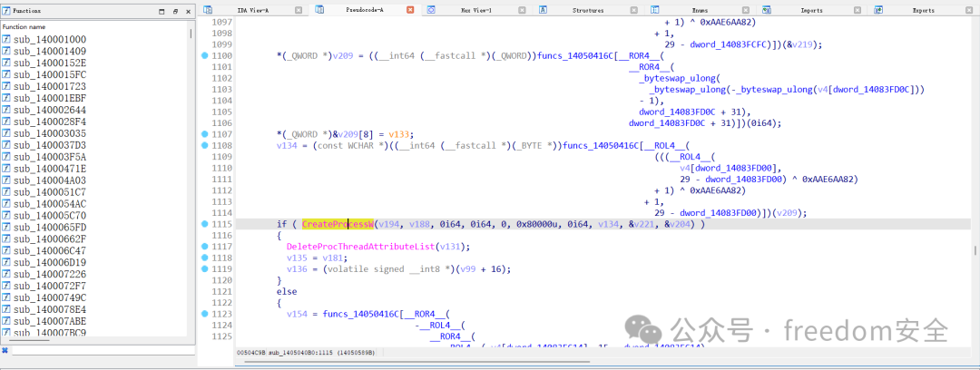Switch to the IDA View-A tab

point(253,10)
